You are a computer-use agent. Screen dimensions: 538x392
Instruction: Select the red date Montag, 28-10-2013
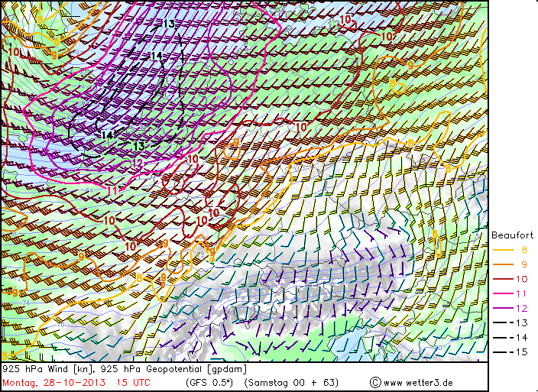click(x=53, y=383)
